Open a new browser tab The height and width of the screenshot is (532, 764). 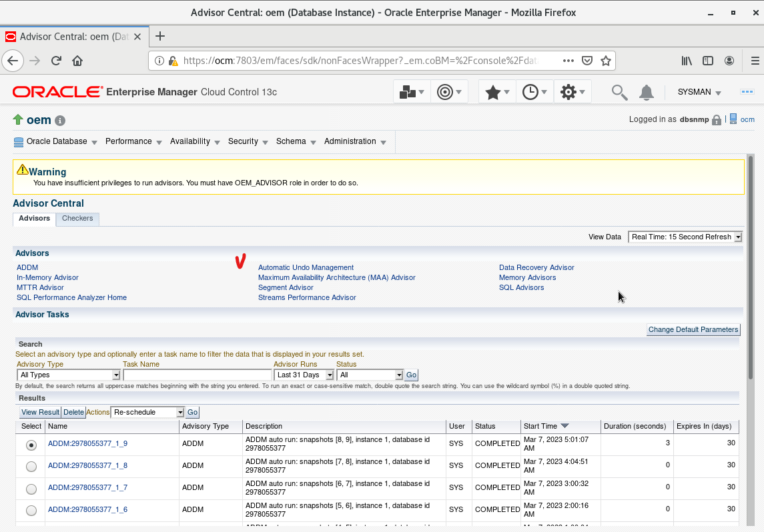coord(160,36)
